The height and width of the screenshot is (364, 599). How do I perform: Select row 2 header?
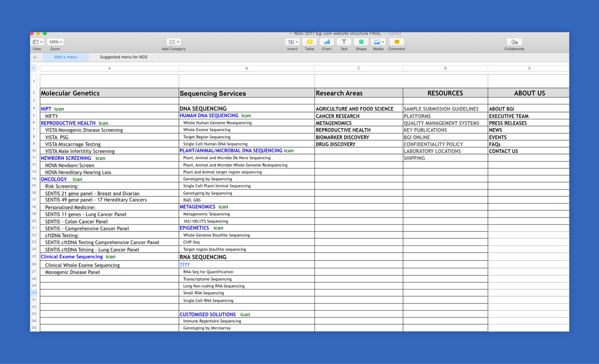pyautogui.click(x=34, y=92)
